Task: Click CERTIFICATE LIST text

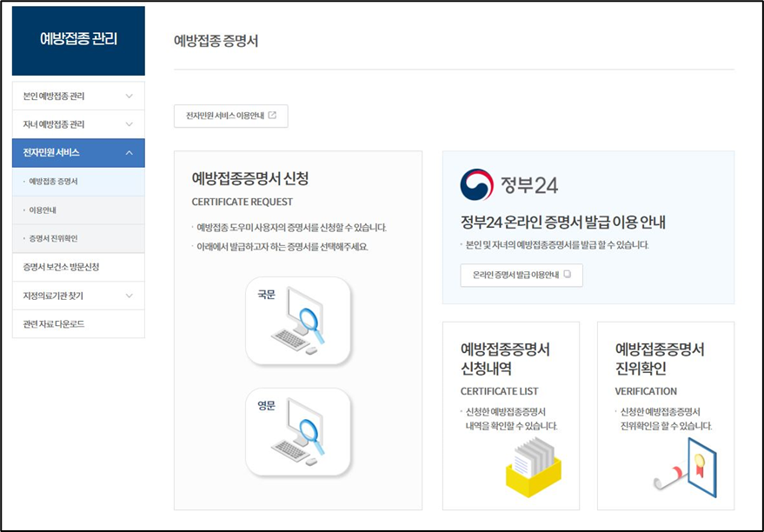Action: tap(500, 391)
